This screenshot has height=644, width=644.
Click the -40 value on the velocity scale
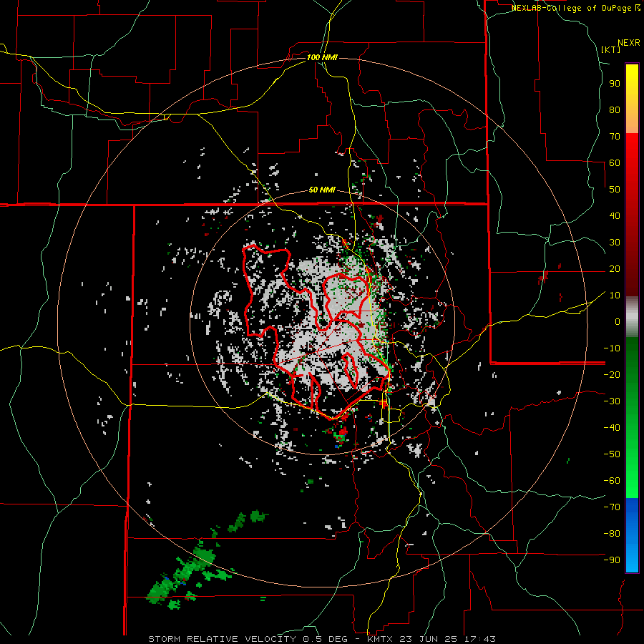[612, 428]
